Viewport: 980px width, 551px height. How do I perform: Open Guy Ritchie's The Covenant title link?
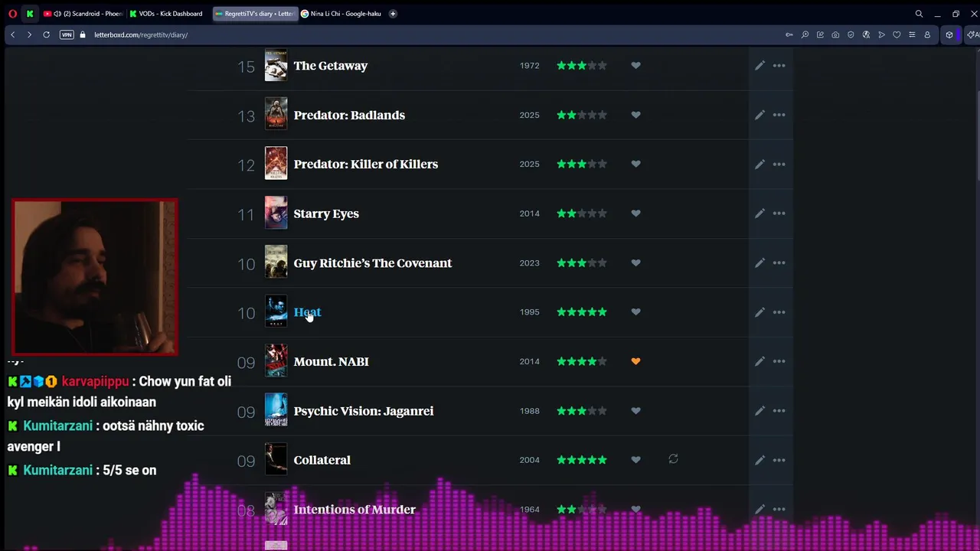pos(373,262)
